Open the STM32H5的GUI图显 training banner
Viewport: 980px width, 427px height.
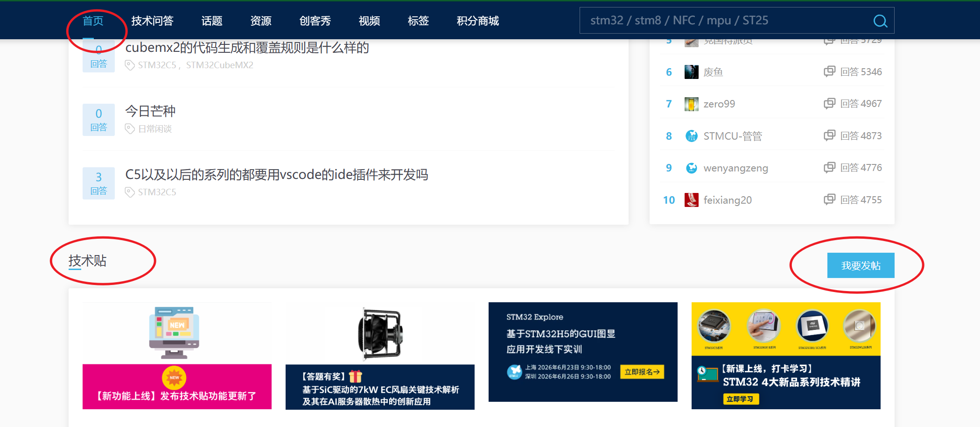pyautogui.click(x=583, y=352)
